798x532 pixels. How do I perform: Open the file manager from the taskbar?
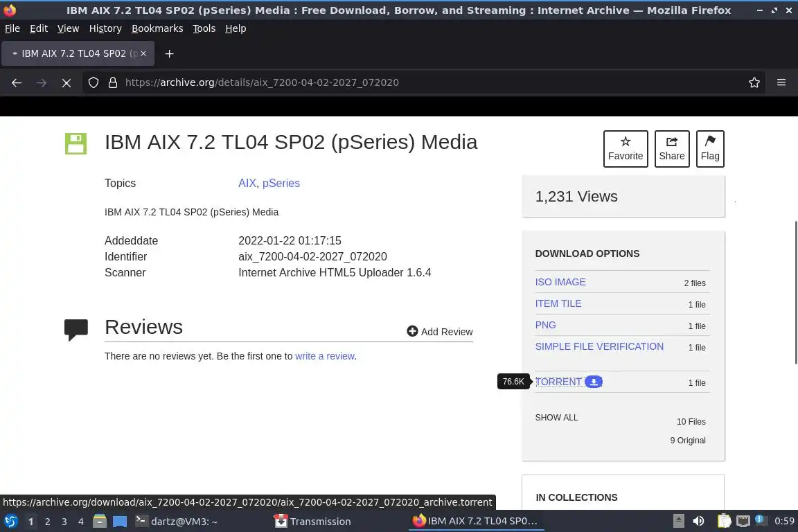point(100,522)
